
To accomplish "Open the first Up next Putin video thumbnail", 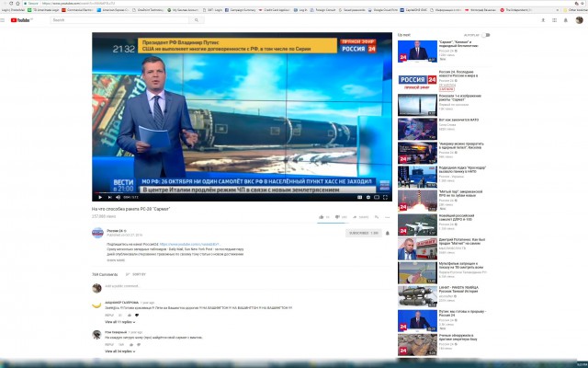I will [x=417, y=52].
